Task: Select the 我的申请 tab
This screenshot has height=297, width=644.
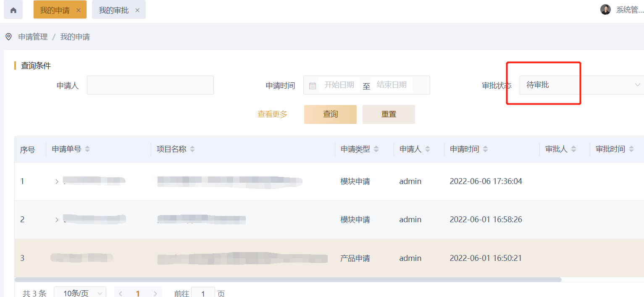Action: click(x=55, y=11)
